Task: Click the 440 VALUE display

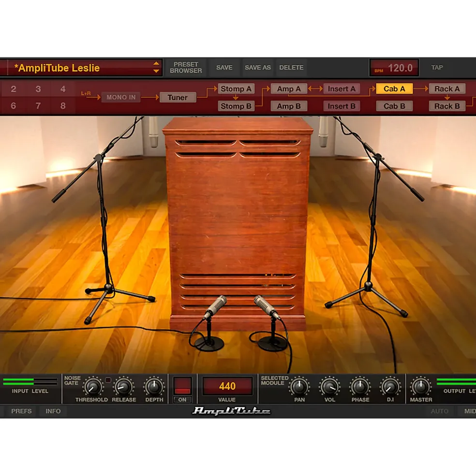Action: point(227,386)
